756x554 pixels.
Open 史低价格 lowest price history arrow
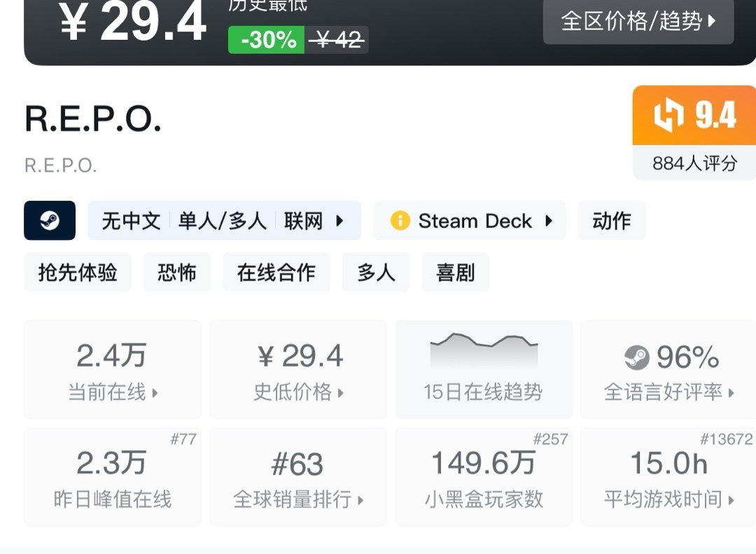tap(341, 393)
